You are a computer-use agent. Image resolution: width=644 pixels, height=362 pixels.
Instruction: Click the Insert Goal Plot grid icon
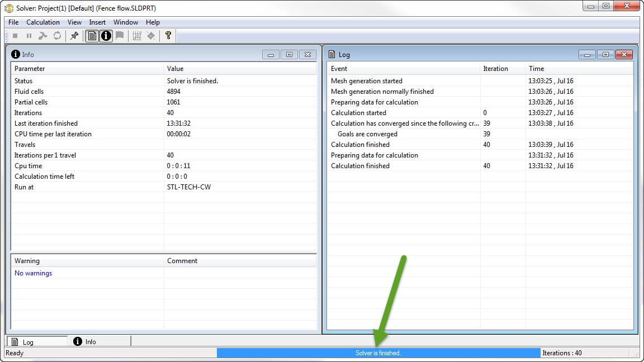click(x=137, y=36)
